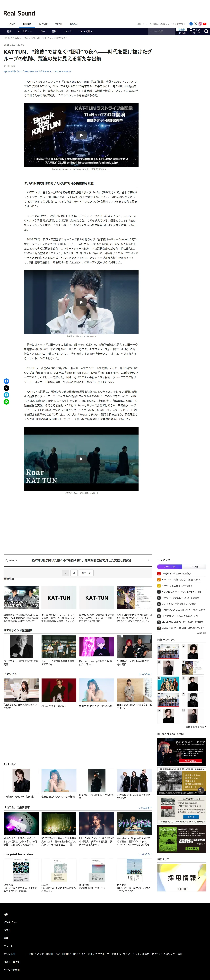Click the #KAT-TUN hashtag link
Image resolution: width=210 pixels, height=980 pixels.
point(29,72)
